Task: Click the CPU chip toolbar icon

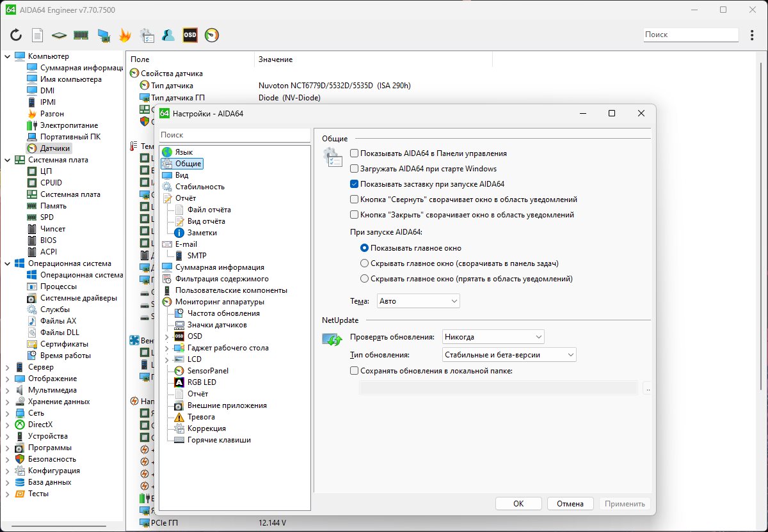Action: pos(59,35)
